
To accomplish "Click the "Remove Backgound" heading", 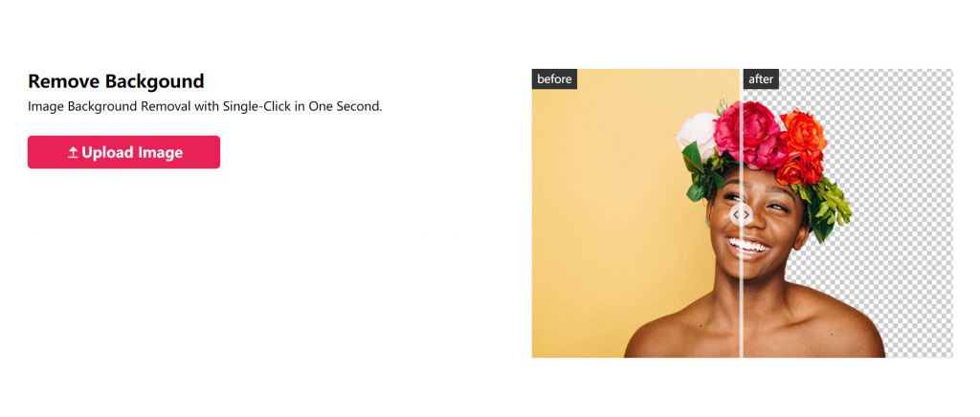I will (x=116, y=81).
